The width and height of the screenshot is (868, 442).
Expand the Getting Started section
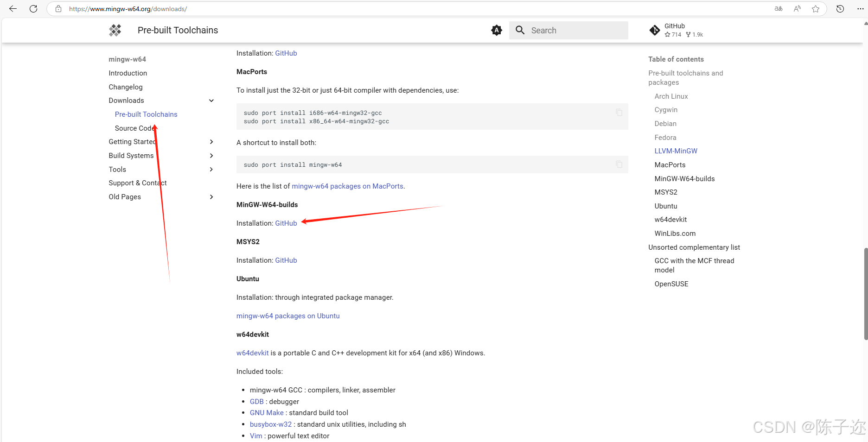coord(211,142)
